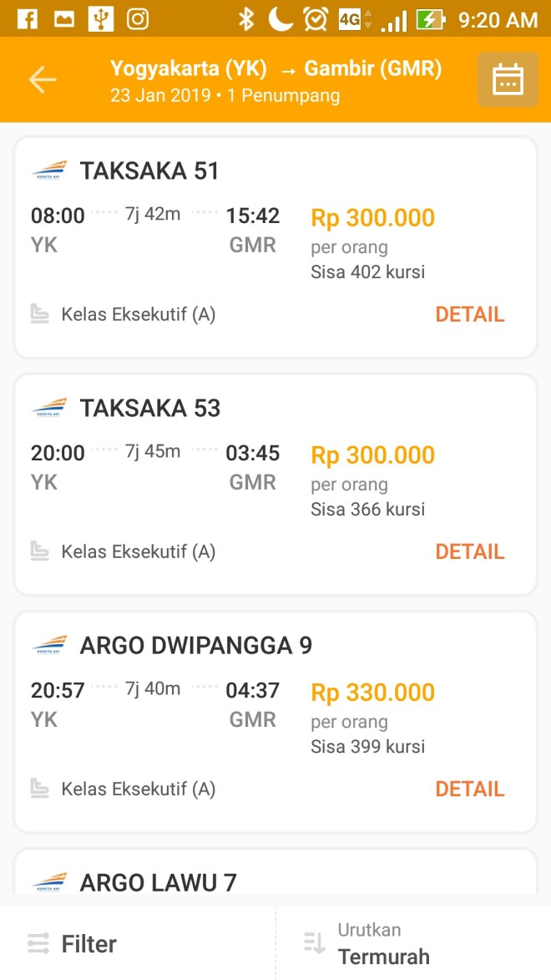This screenshot has height=980, width=551.
Task: Select the Argo Dwipangga 9 train title
Action: click(195, 646)
